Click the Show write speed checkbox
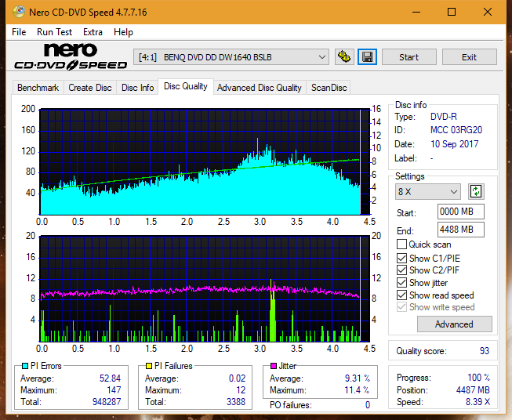 click(x=401, y=307)
